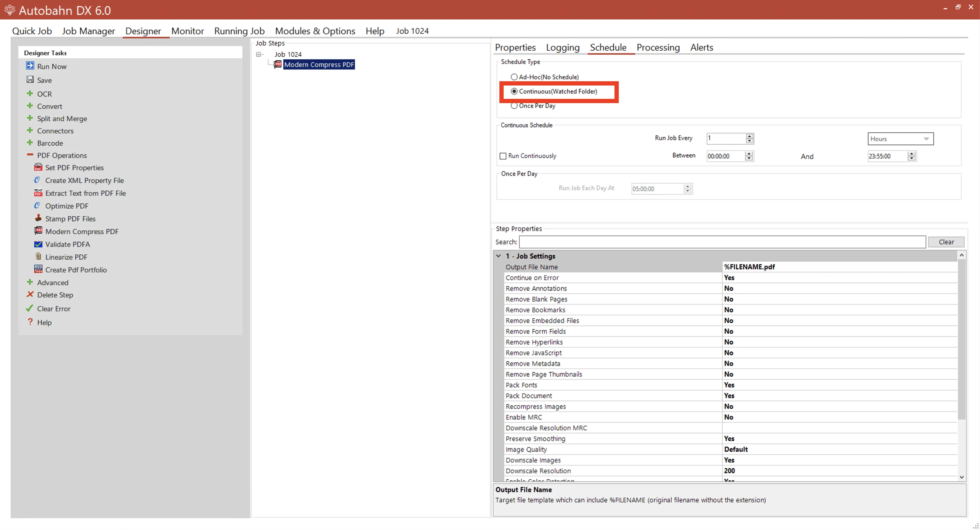Click the Save task link

pyautogui.click(x=45, y=80)
